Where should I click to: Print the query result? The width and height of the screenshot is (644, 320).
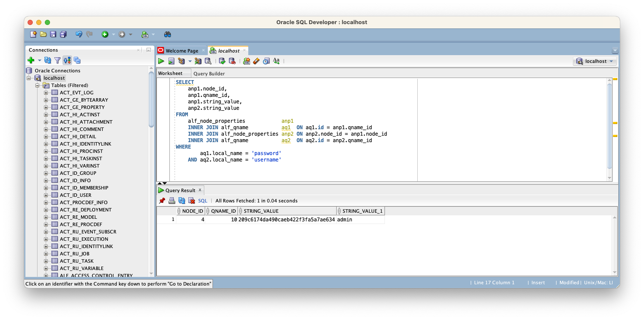pos(172,201)
